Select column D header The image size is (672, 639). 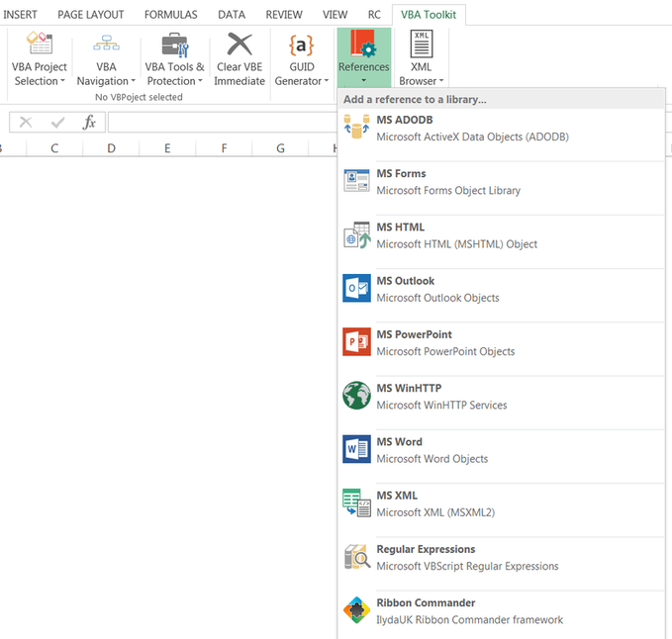tap(111, 148)
